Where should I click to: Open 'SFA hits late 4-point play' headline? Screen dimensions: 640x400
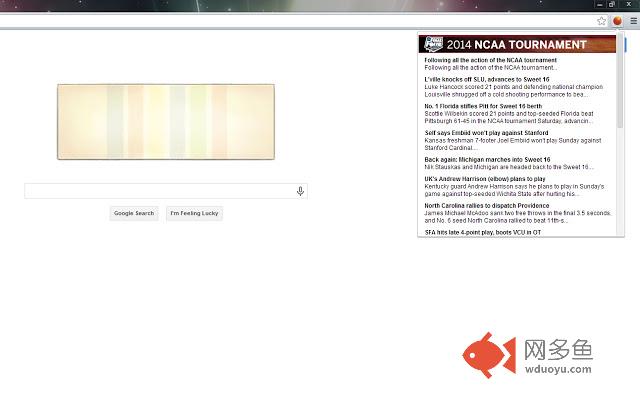coord(482,232)
